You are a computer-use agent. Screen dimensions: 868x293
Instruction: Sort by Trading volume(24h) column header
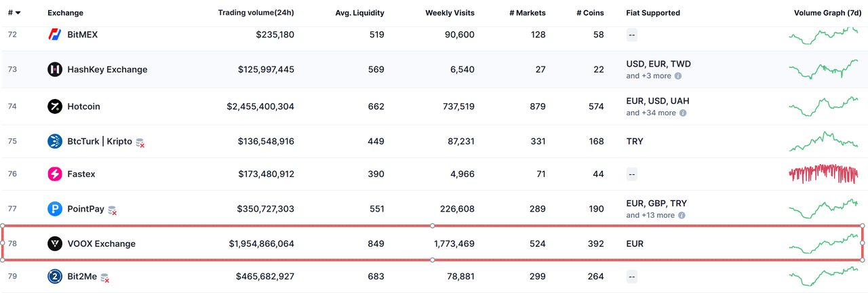256,13
